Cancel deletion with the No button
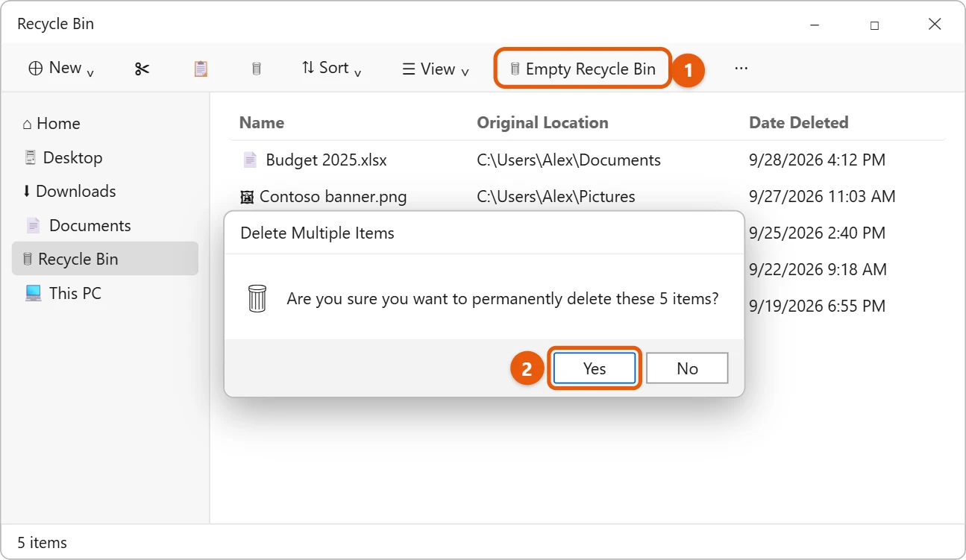Viewport: 966px width, 560px height. (x=687, y=368)
